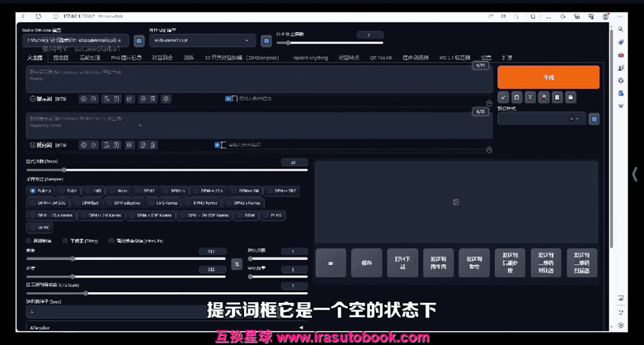The height and width of the screenshot is (345, 644).
Task: Click the browser back arrow
Action: tap(23, 16)
